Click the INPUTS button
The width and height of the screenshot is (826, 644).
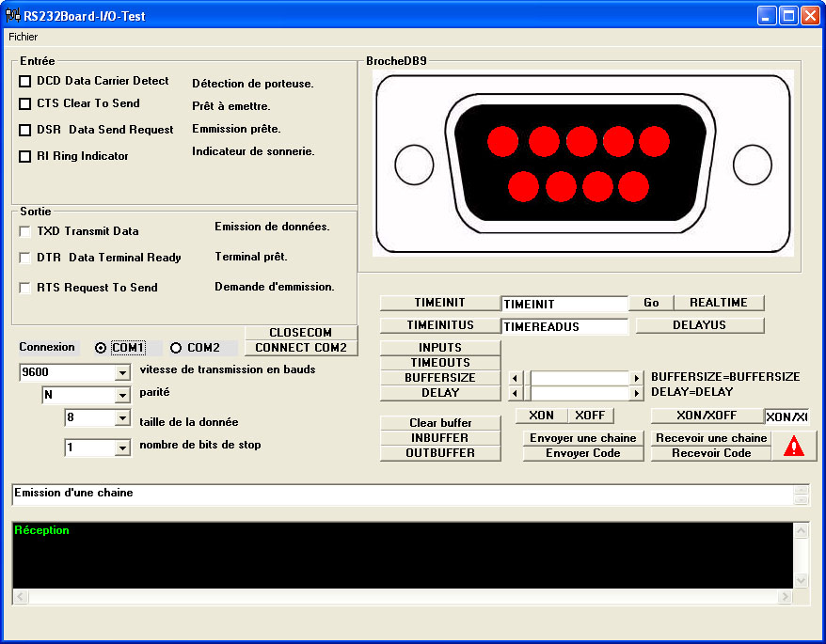(440, 348)
